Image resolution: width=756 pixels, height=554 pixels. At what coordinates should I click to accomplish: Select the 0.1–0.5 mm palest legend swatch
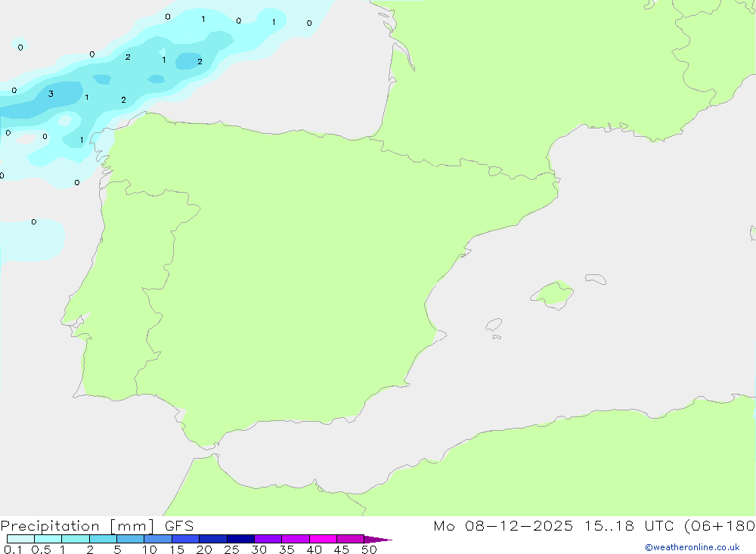click(x=20, y=539)
